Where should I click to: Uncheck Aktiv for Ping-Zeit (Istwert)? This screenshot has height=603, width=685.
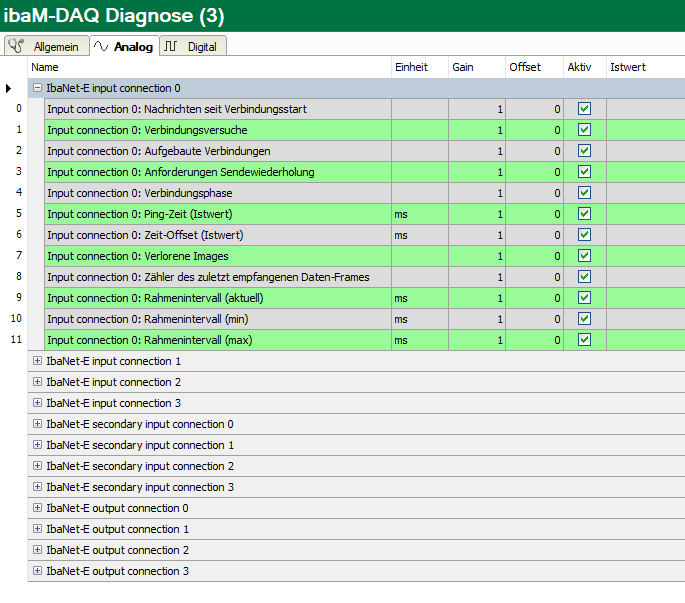point(585,214)
